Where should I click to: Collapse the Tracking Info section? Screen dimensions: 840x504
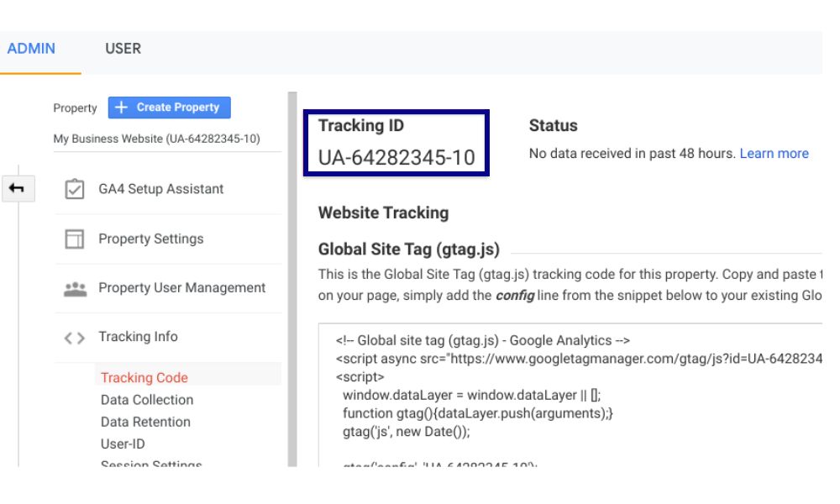tap(139, 337)
